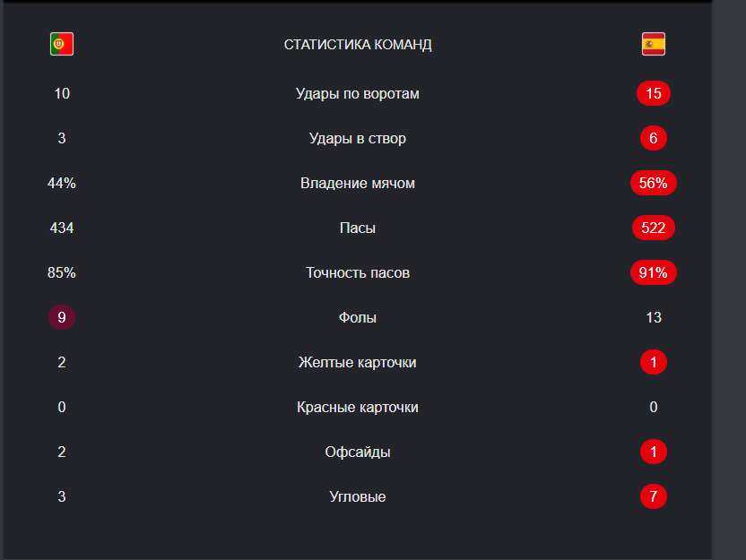Select the 522 passes badge
Viewport: 746px width, 560px height.
click(654, 228)
